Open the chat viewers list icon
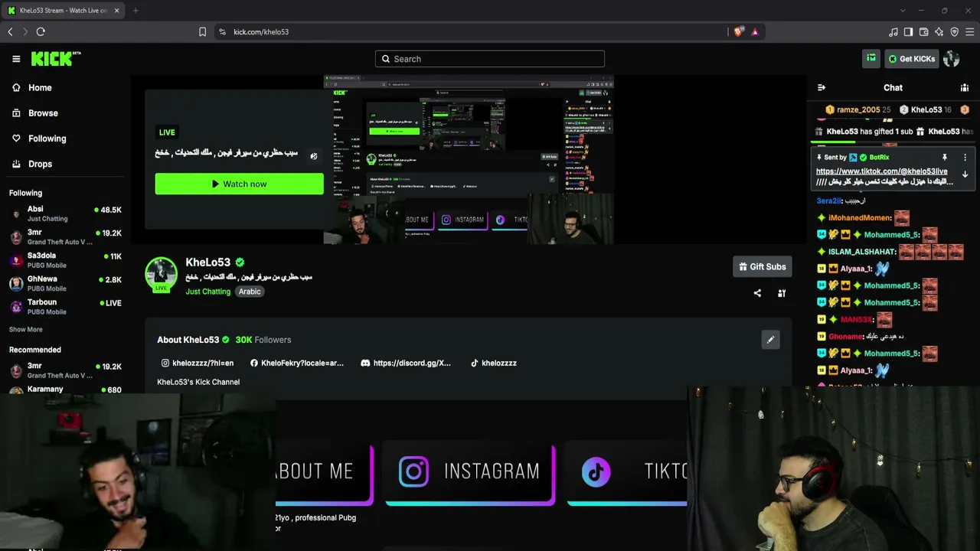The image size is (980, 551). (965, 88)
